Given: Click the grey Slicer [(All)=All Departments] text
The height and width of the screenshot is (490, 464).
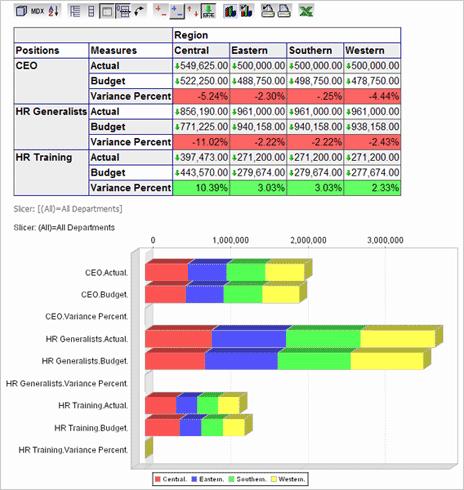Looking at the screenshot, I should tap(68, 209).
